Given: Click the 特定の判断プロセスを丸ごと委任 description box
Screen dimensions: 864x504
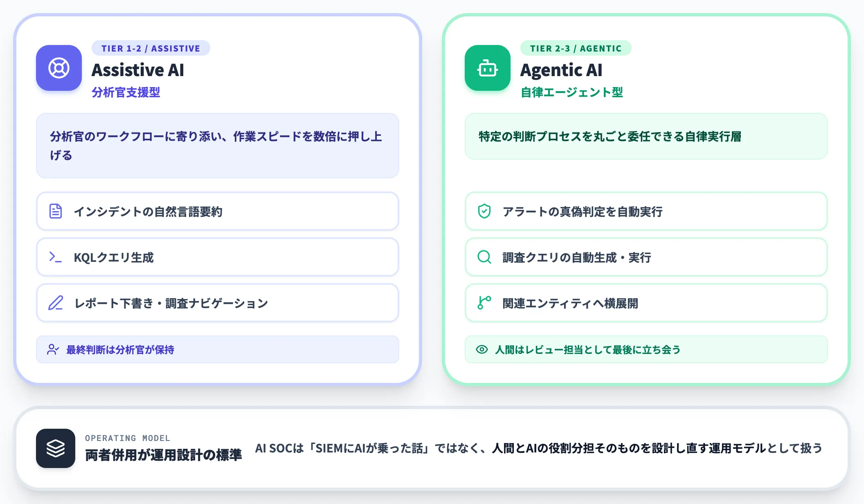Looking at the screenshot, I should [x=646, y=136].
